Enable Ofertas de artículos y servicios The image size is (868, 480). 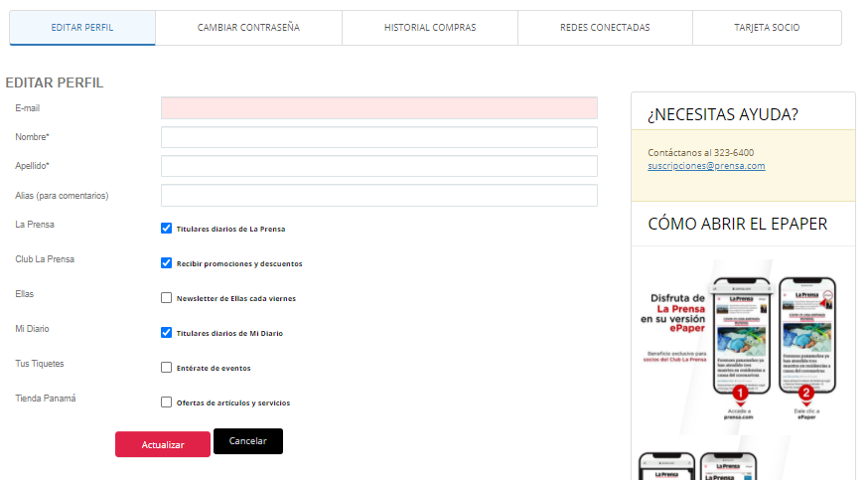point(166,402)
